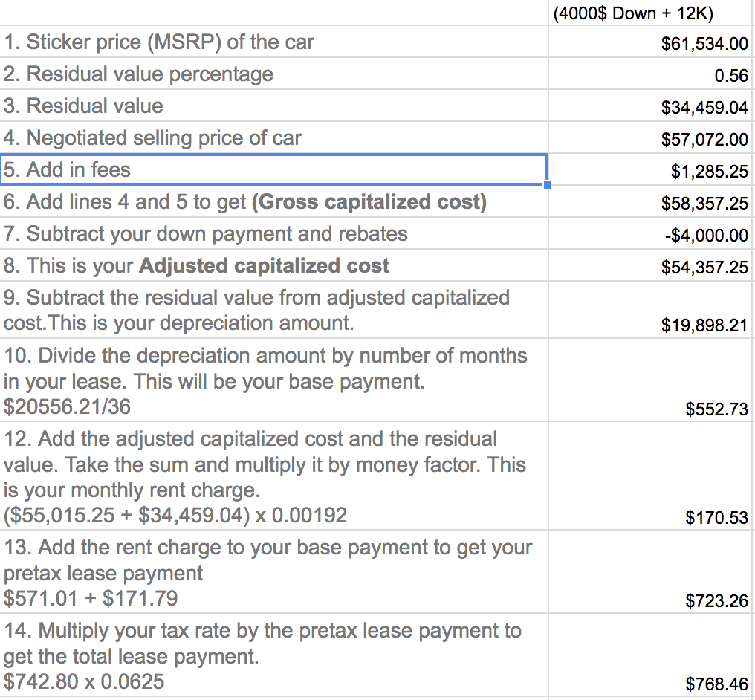The width and height of the screenshot is (755, 700).
Task: Click the $58,357.25 gross cost cell
Action: (x=649, y=201)
